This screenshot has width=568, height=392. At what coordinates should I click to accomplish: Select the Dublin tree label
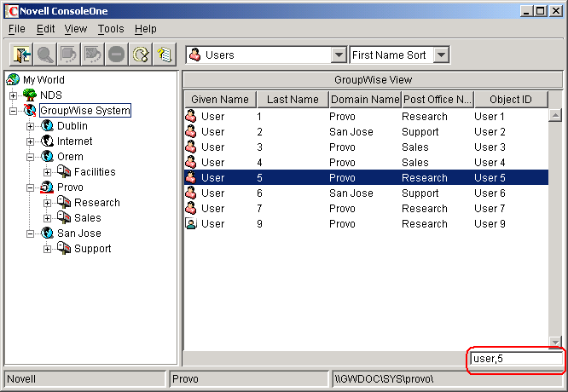[x=72, y=125]
